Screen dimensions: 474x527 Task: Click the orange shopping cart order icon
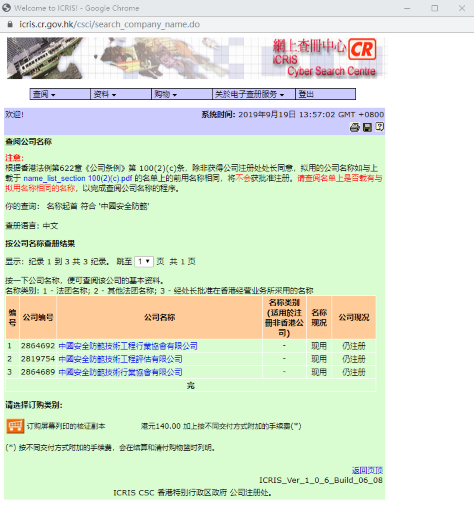pyautogui.click(x=15, y=426)
